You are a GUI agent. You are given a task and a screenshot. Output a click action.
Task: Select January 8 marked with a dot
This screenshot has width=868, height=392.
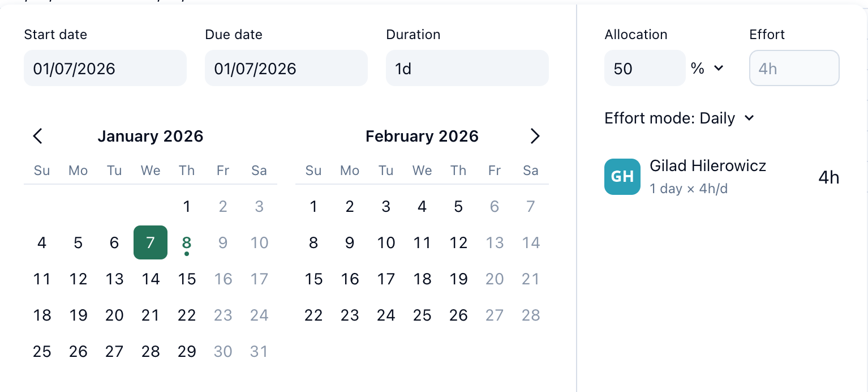click(x=187, y=243)
